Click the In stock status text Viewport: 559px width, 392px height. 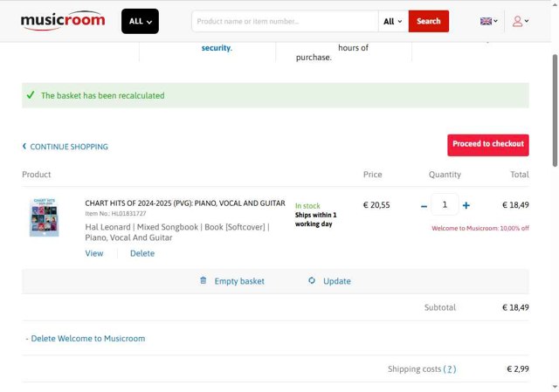point(307,206)
